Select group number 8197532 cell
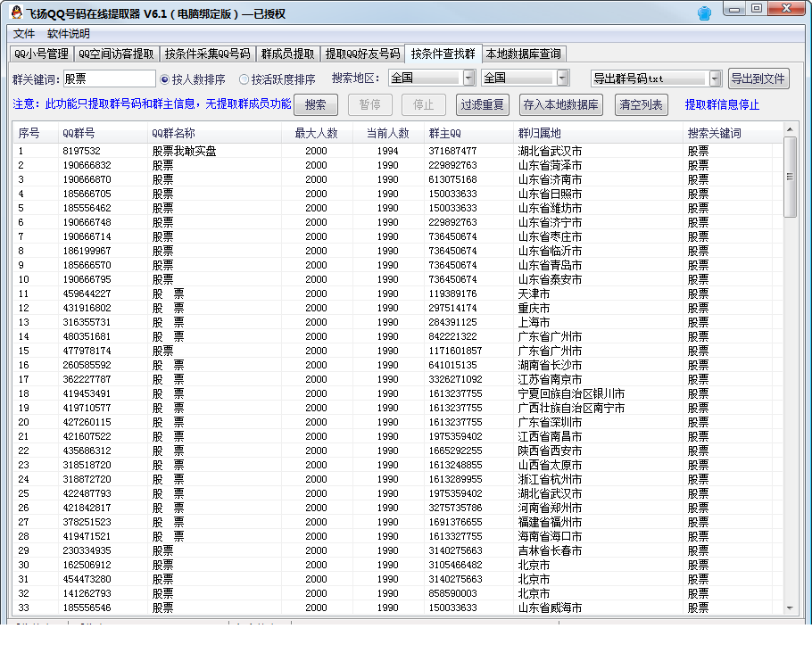The width and height of the screenshot is (812, 645). [81, 151]
